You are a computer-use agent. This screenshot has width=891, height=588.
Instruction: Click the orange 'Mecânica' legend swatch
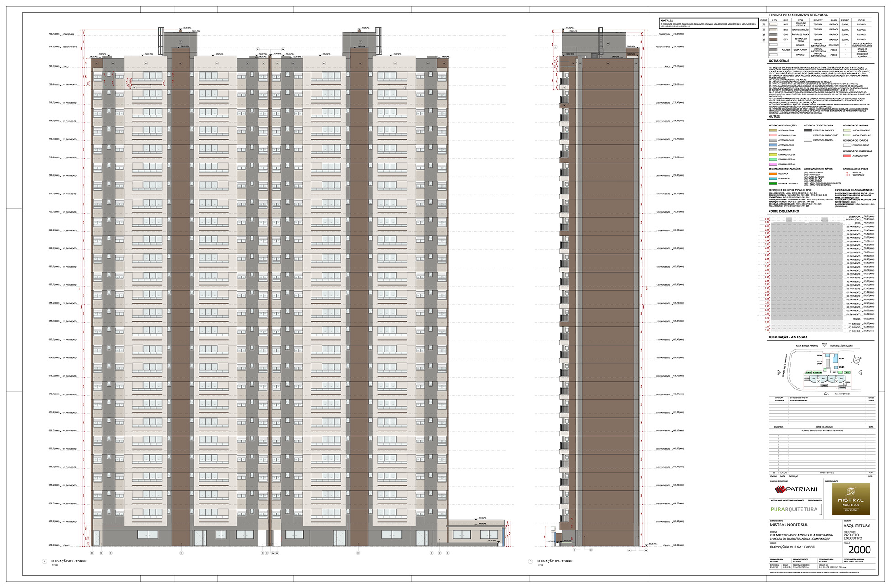click(773, 174)
